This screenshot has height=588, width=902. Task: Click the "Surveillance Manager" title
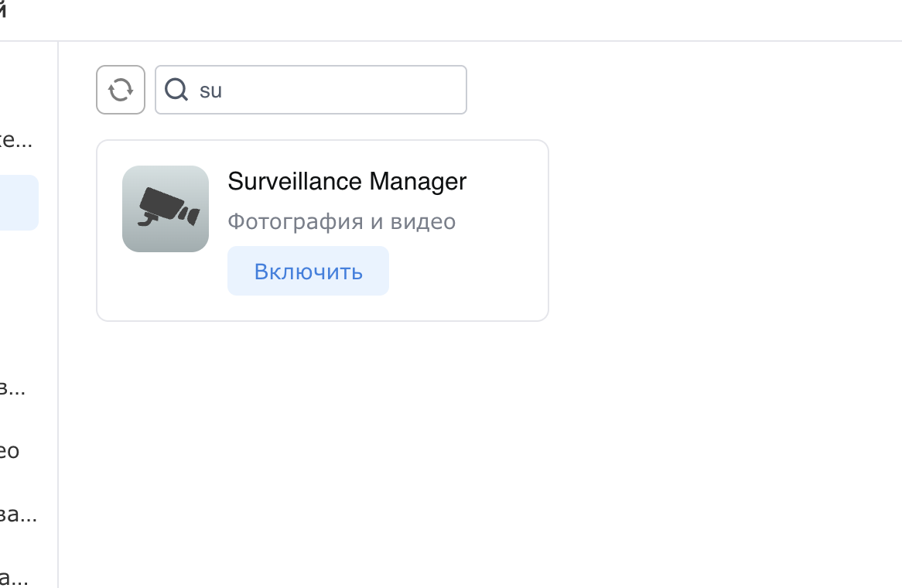tap(347, 181)
